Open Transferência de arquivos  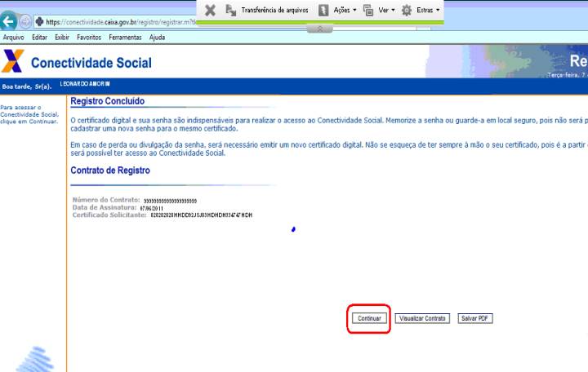(274, 10)
